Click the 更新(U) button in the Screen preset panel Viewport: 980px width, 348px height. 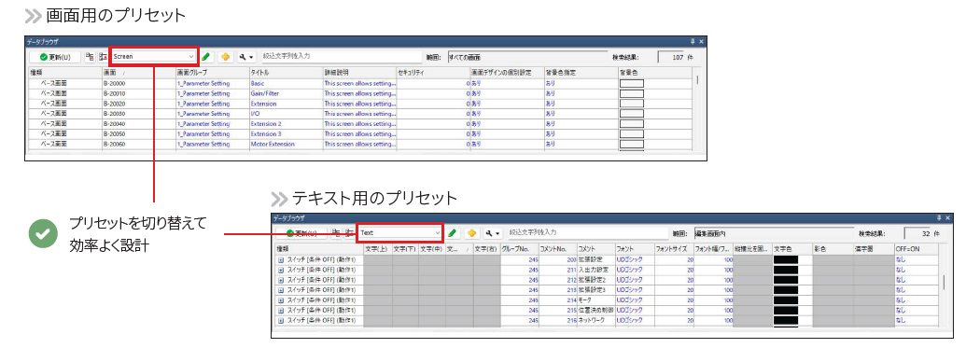pos(54,56)
